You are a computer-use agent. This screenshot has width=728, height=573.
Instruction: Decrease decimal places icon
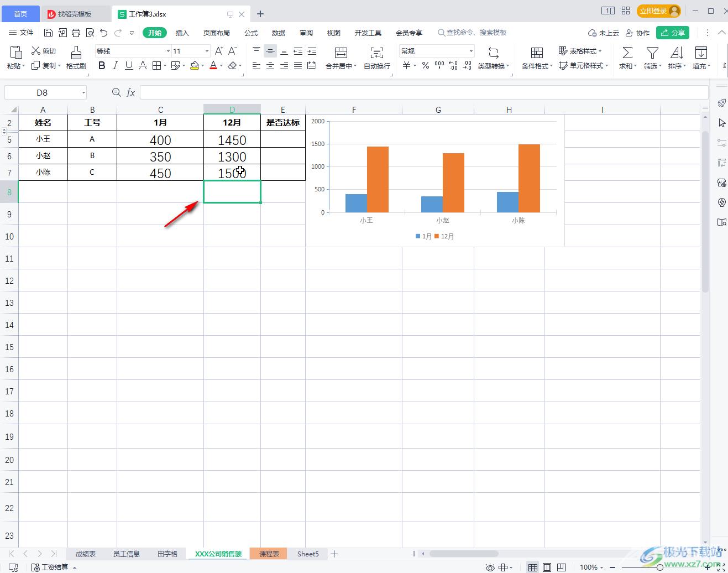coord(467,65)
